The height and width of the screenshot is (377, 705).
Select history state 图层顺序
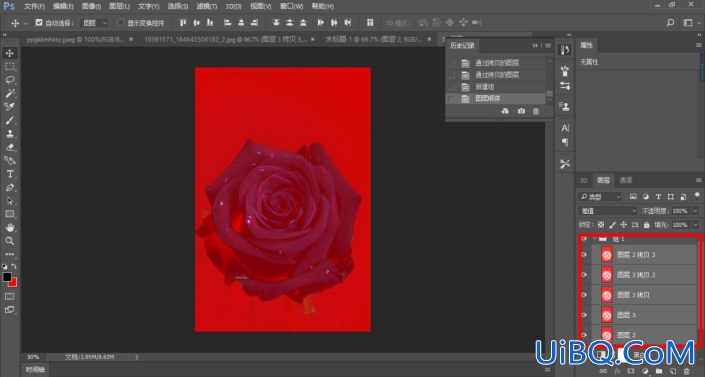496,99
